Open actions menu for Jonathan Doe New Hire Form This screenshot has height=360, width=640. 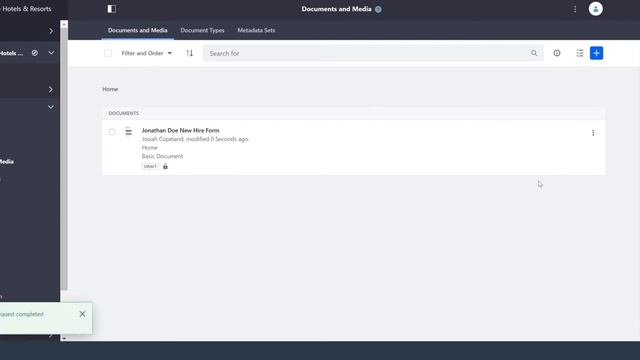pos(593,133)
